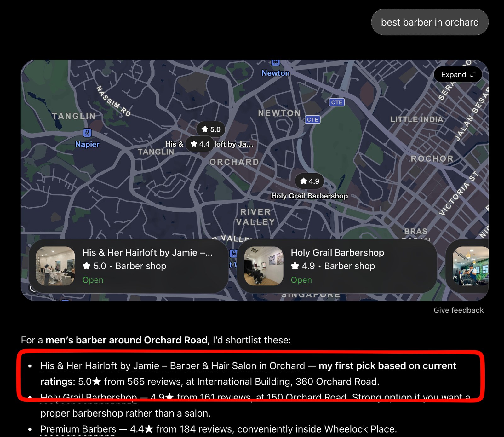Click the NEWTON district label on map
504x437 pixels.
pos(279,113)
